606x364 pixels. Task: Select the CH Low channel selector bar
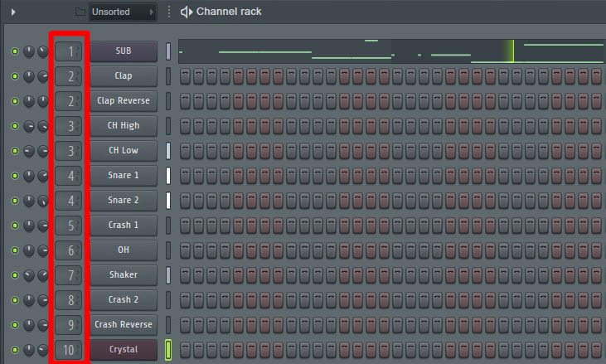168,151
